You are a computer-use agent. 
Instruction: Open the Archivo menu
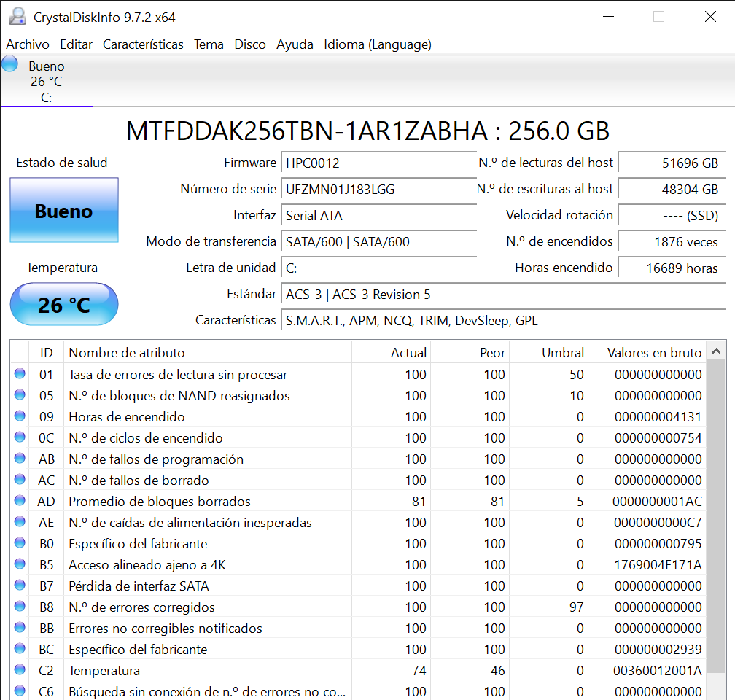[27, 44]
